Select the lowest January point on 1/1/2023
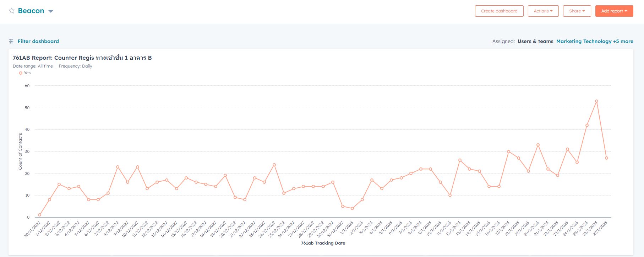This screenshot has height=257, width=644. pyautogui.click(x=352, y=208)
